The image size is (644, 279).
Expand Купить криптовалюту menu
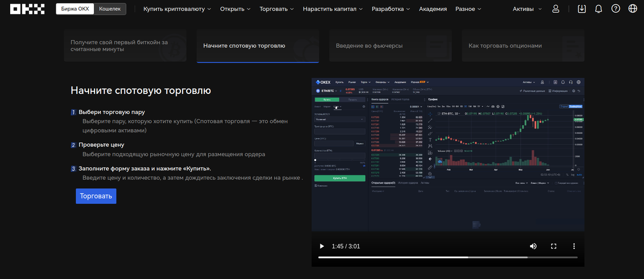pyautogui.click(x=177, y=9)
